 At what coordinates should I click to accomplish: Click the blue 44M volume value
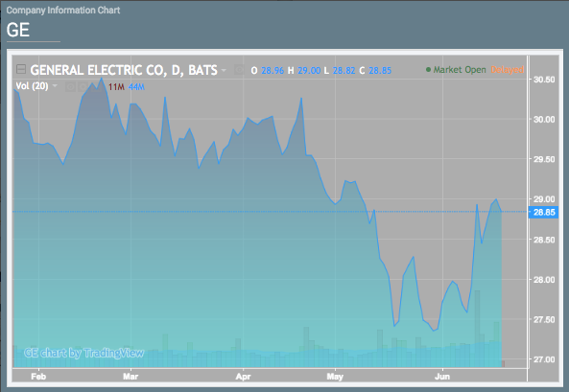(x=136, y=87)
